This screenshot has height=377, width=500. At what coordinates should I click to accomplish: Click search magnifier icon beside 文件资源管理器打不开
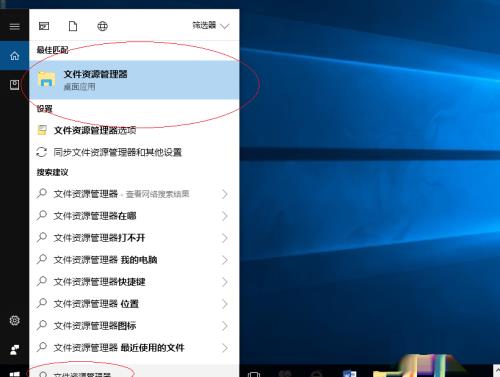coord(42,237)
